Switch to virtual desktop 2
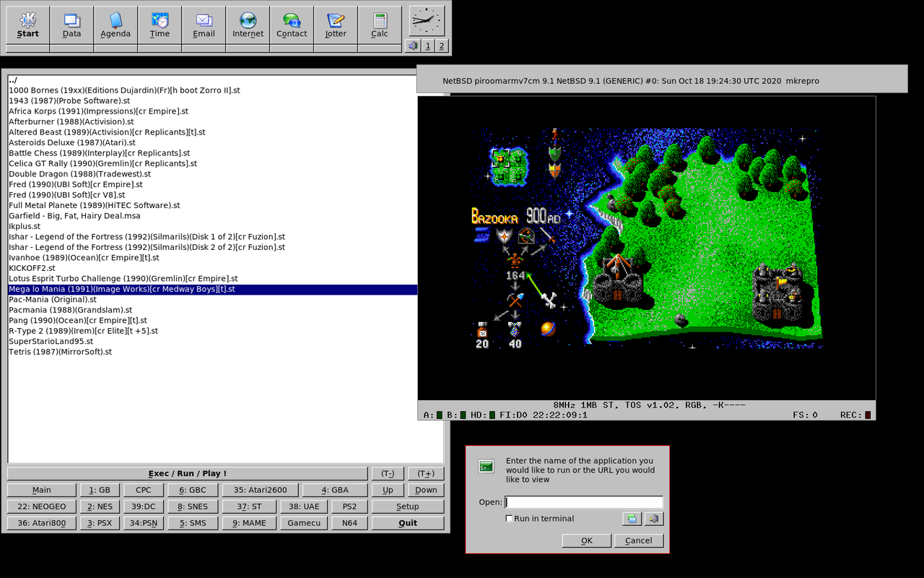This screenshot has width=924, height=578. [x=441, y=46]
